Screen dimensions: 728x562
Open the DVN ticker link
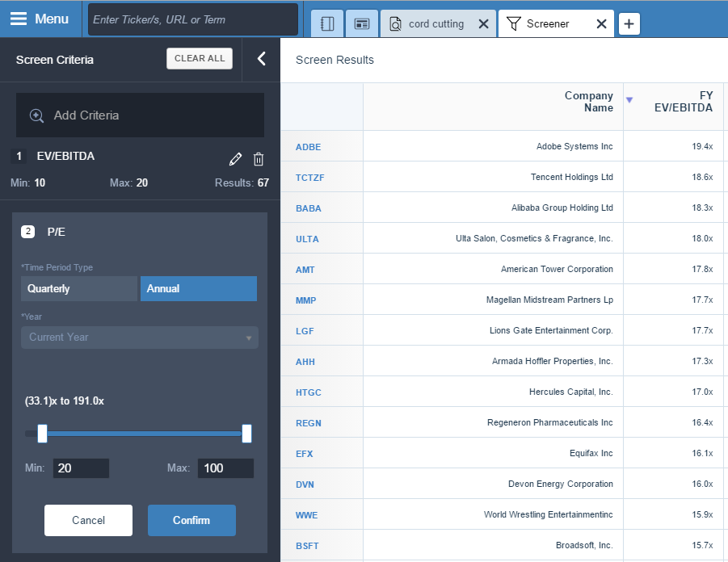pyautogui.click(x=305, y=484)
